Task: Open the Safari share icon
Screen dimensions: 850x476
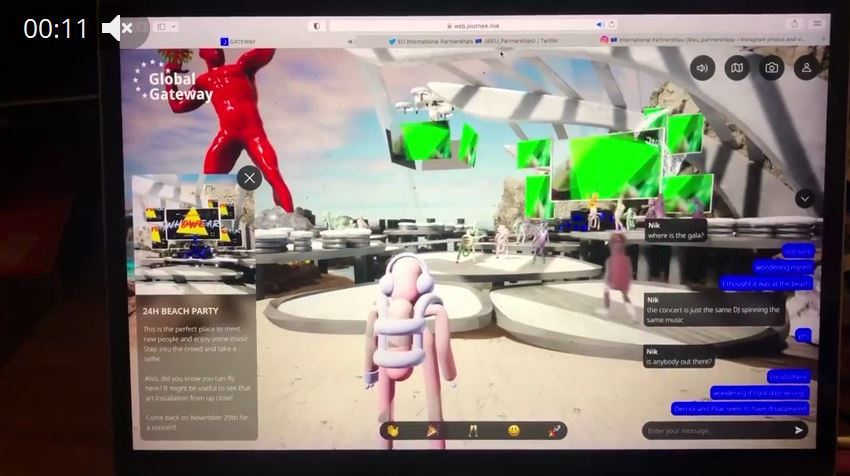Action: (794, 23)
